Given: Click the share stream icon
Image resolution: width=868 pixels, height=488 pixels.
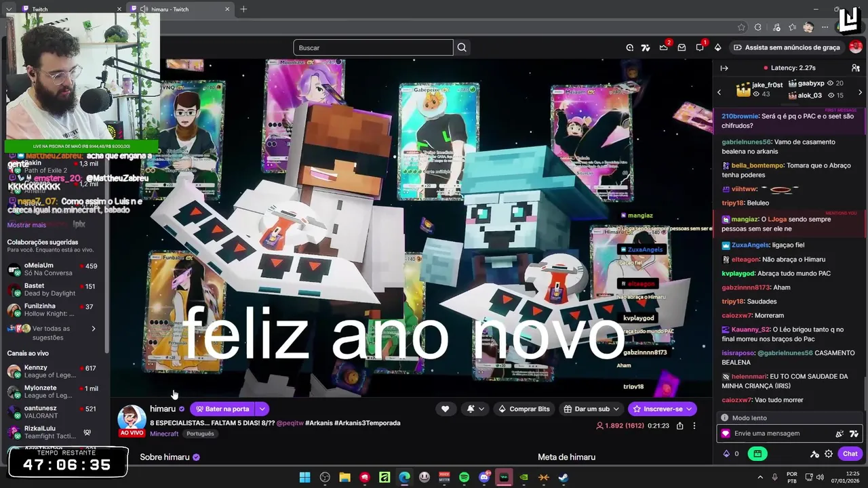Looking at the screenshot, I should click(679, 426).
